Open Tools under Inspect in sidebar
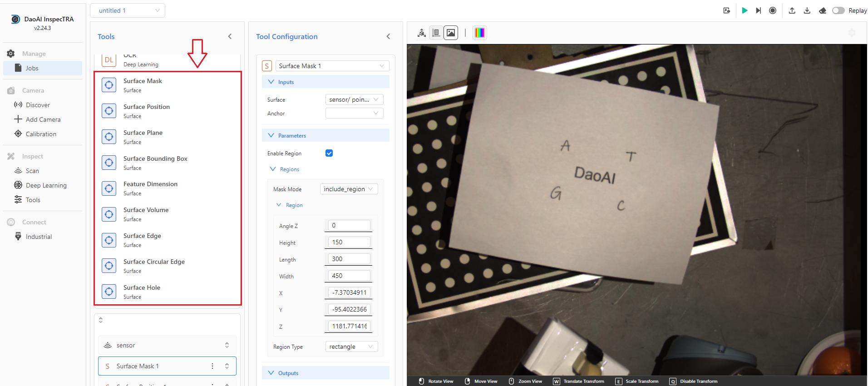Viewport: 868px width, 386px height. [x=33, y=200]
